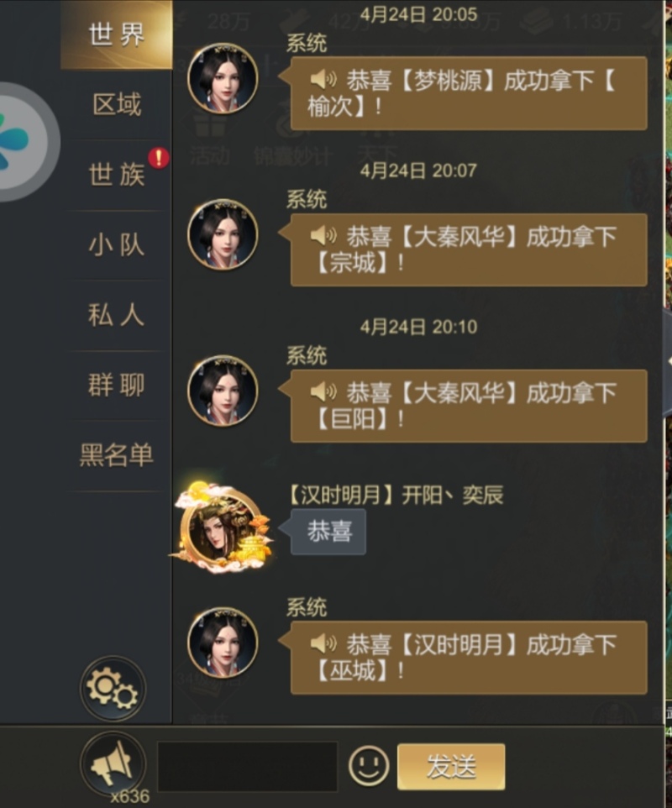Screen dimensions: 672x808
Task: Switch to the 区域 chat tab
Action: coord(117,105)
